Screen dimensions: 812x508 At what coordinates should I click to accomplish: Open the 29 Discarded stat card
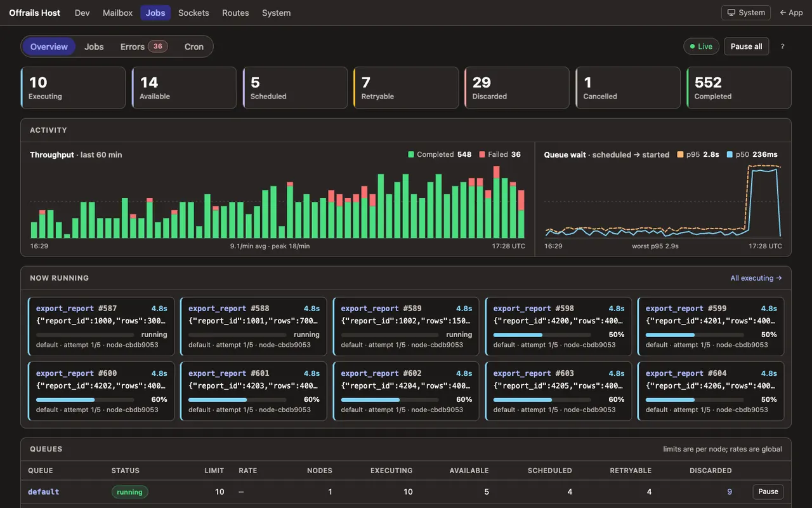click(x=517, y=88)
